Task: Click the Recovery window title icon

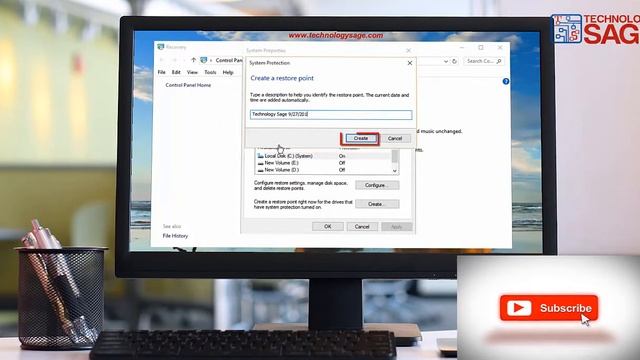Action: click(x=161, y=47)
